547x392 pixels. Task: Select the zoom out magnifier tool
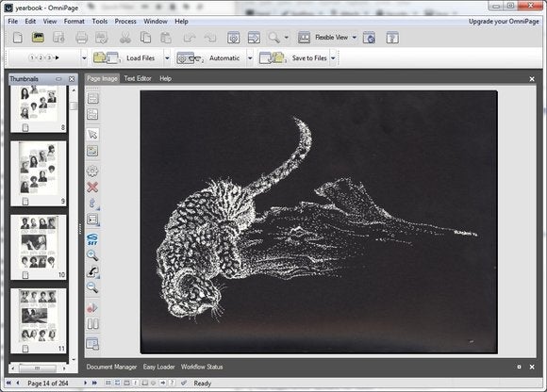tap(92, 287)
